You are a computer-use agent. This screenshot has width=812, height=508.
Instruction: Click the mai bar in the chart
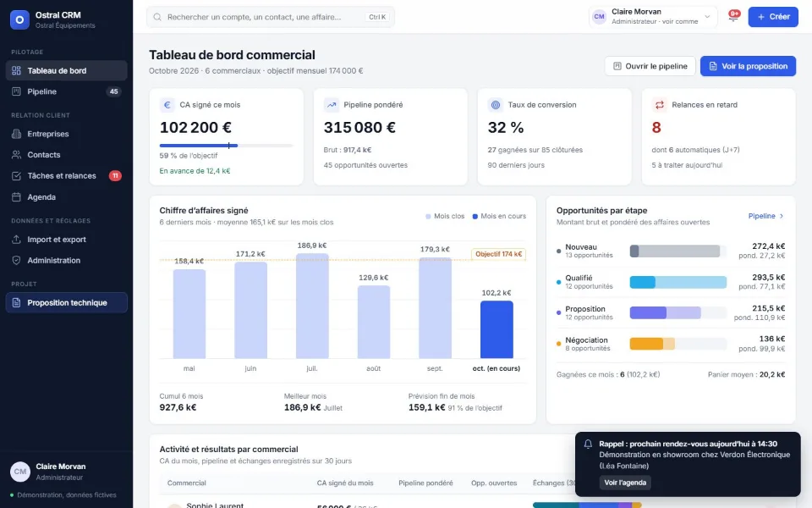pyautogui.click(x=189, y=313)
